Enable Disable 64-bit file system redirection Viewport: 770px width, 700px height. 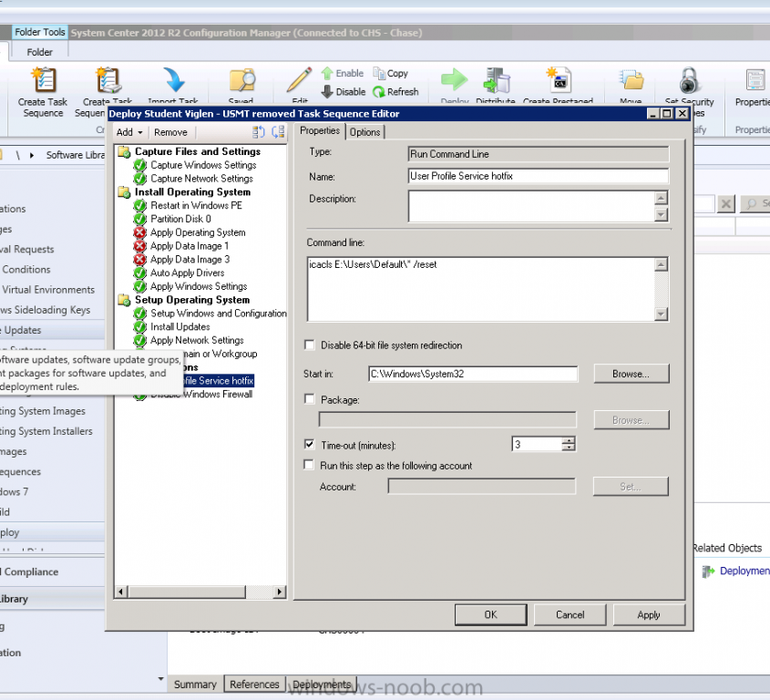click(x=310, y=345)
